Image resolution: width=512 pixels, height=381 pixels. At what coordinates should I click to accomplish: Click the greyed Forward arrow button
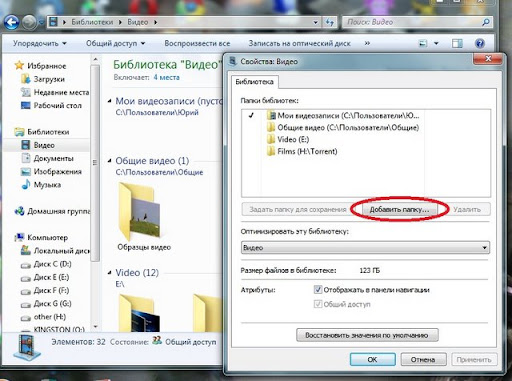29,23
